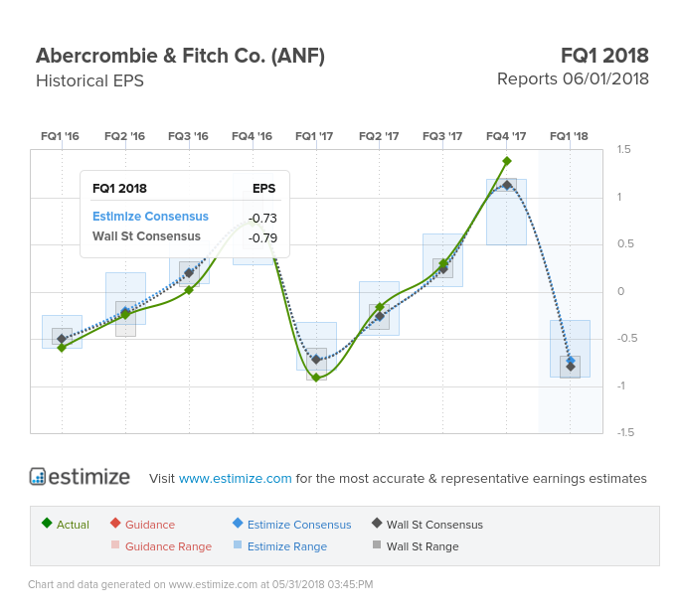Click the gray Wall St Range square swatch
This screenshot has width=681, height=616.
click(x=377, y=544)
